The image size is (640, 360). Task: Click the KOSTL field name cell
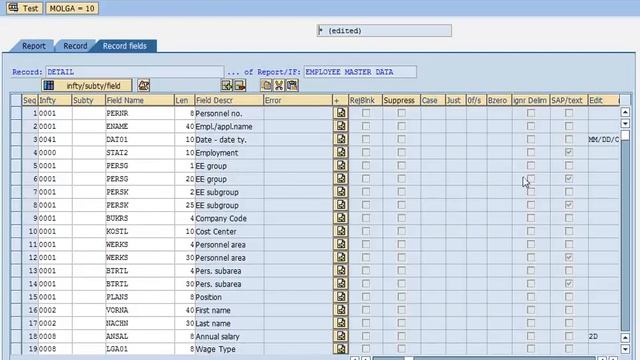click(x=139, y=231)
